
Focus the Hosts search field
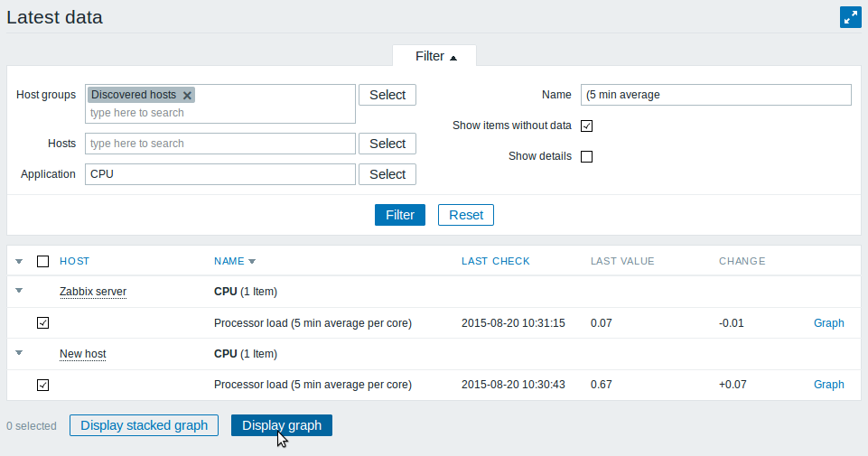220,144
